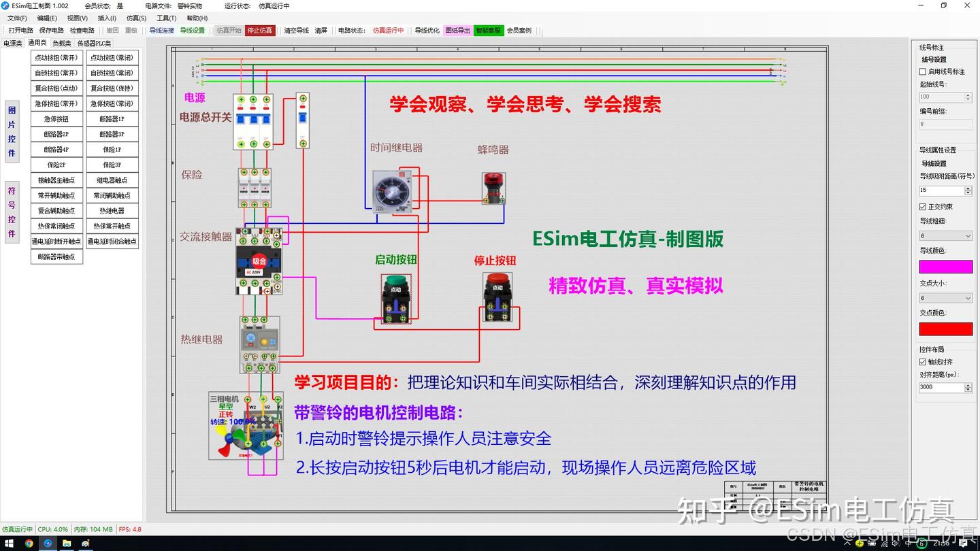Screen dimensions: 980x551
Task: Pick the red 交点颜色 swatch
Action: [x=945, y=329]
